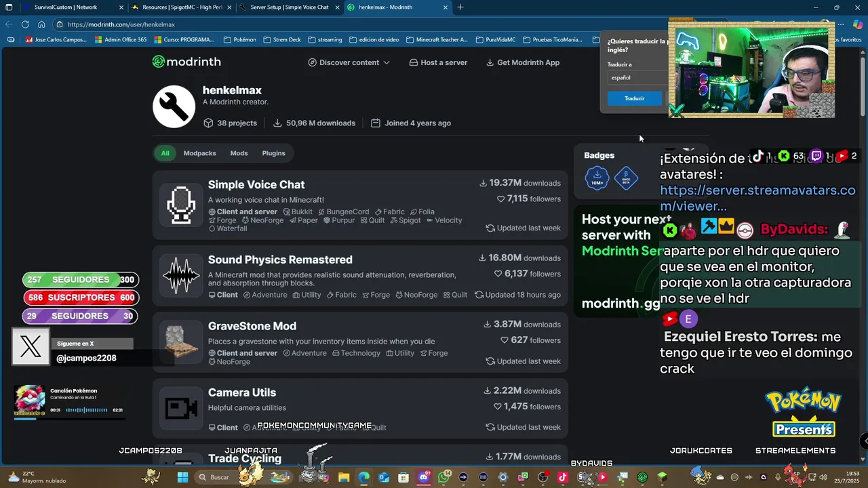Click the 38 projects stat

point(230,123)
